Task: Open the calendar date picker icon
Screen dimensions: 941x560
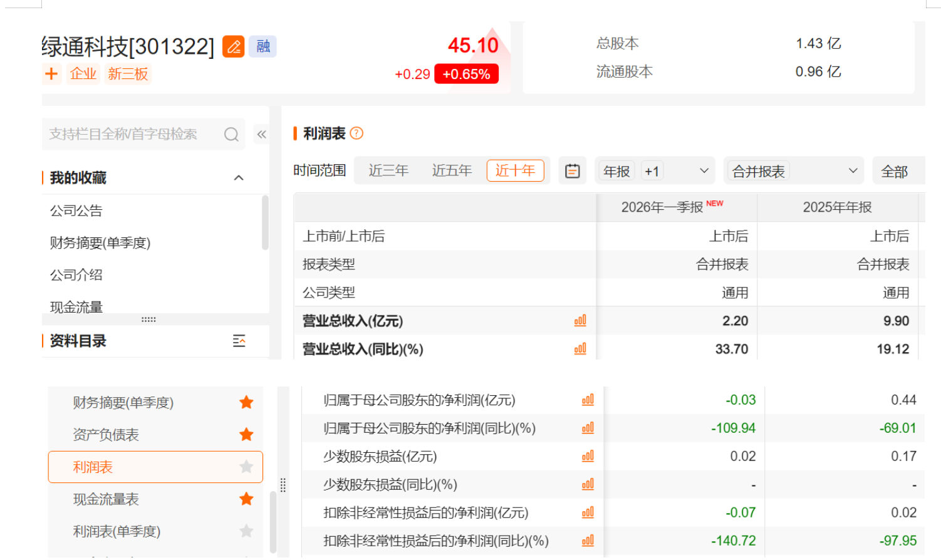Action: (573, 171)
